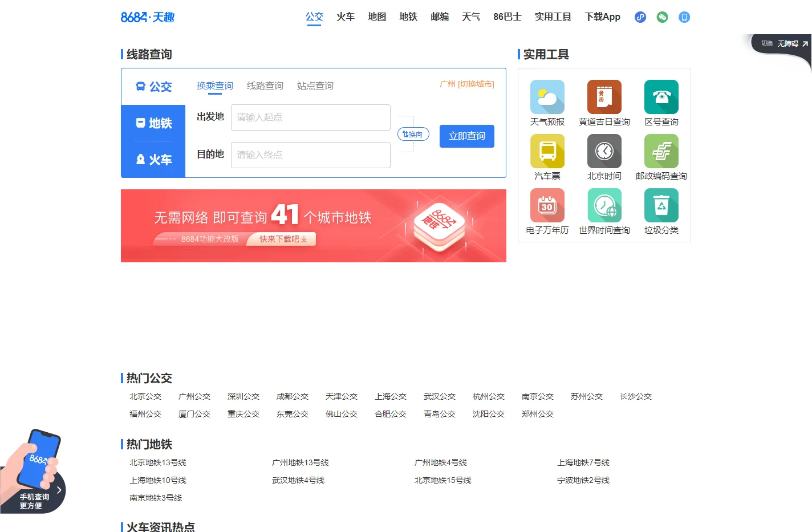This screenshot has width=812, height=532.
Task: Select the 地图 top navigation item
Action: pos(377,17)
